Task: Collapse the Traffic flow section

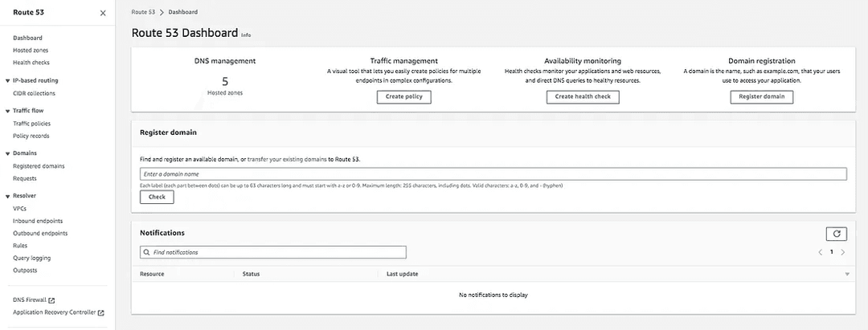Action: click(x=7, y=111)
